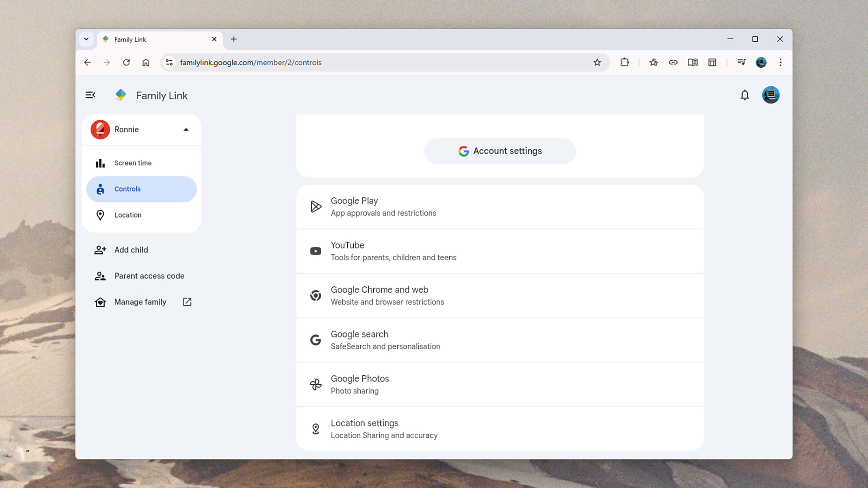868x488 pixels.
Task: Open browser extensions puzzle icon
Action: pos(625,62)
